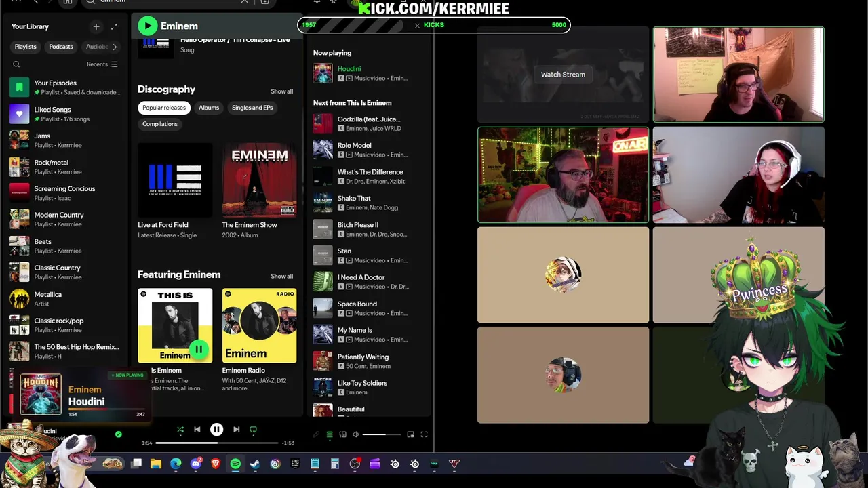Filter library by Audiobooks chip
Screen dimensions: 868x488
96,47
